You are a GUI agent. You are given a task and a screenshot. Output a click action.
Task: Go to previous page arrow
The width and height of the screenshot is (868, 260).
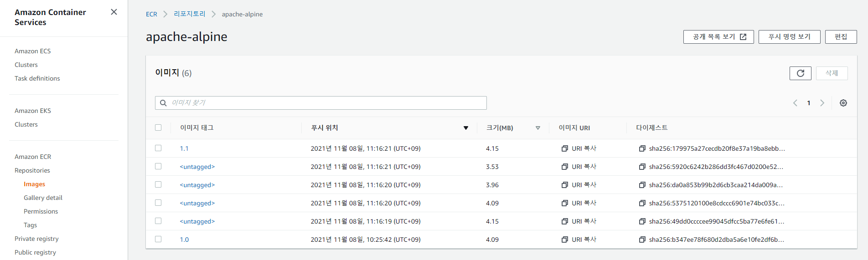(x=795, y=103)
